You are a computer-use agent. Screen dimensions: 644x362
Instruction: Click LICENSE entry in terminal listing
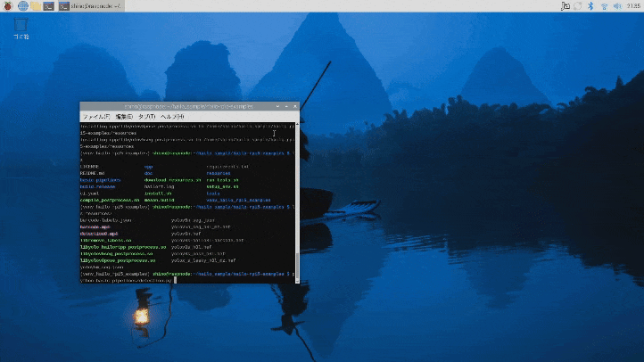click(89, 167)
